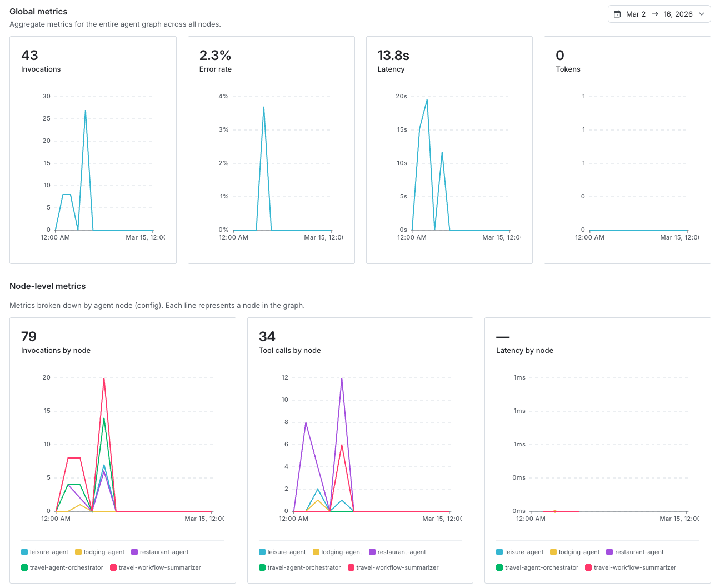
Task: Click the calendar icon in the date picker
Action: point(618,14)
